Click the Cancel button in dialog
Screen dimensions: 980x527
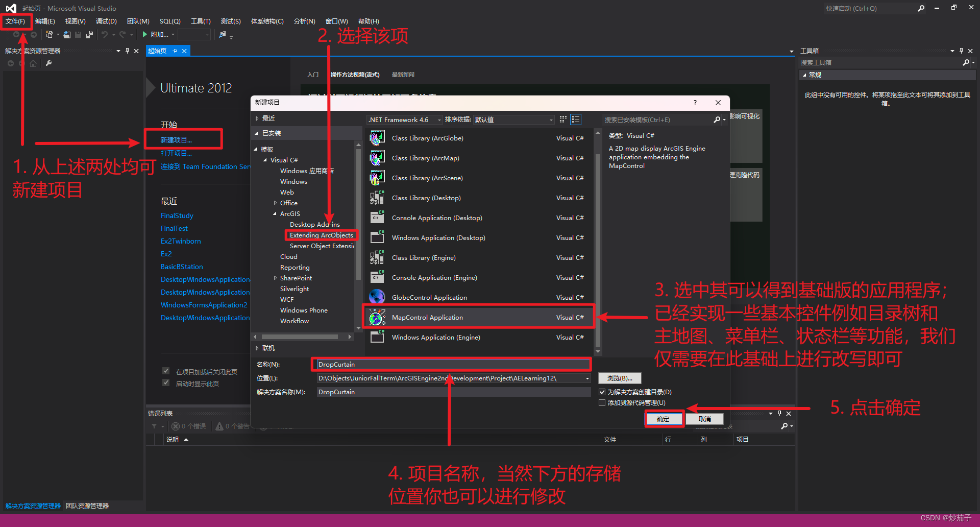pyautogui.click(x=705, y=419)
